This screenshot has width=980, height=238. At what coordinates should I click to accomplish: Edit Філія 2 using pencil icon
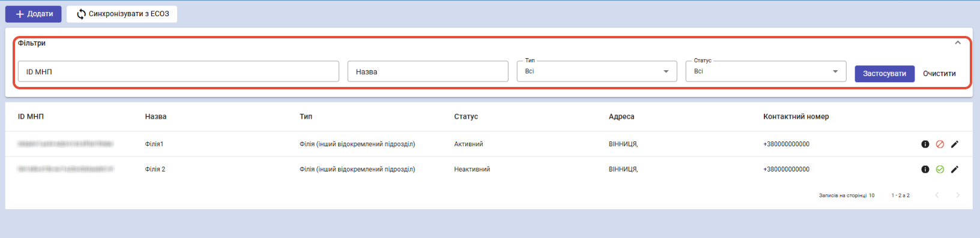955,169
